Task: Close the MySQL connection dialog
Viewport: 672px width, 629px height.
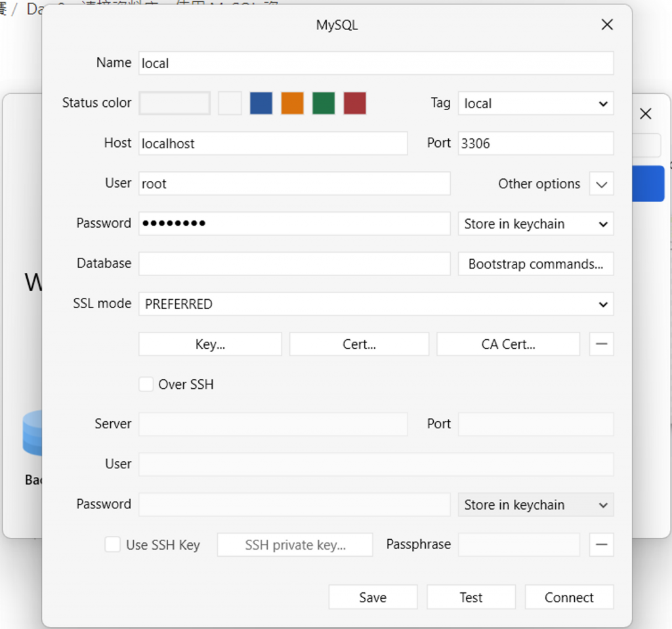Action: pyautogui.click(x=607, y=24)
